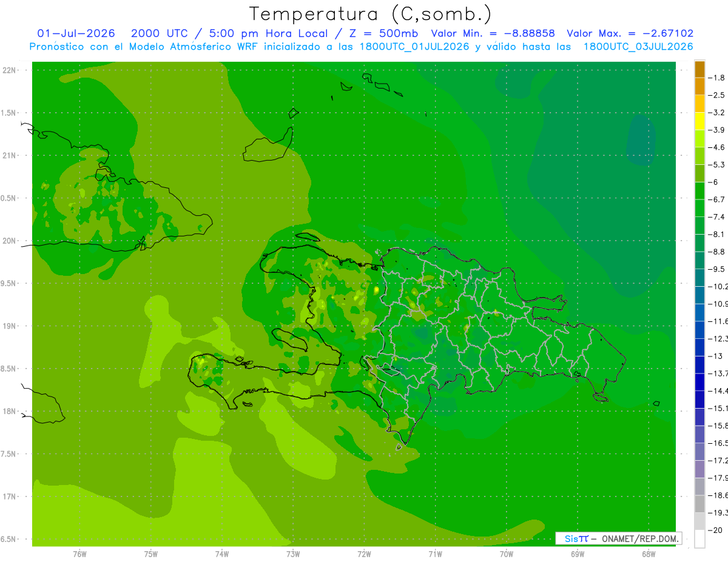Viewport: 728px width, 562px height.
Task: Click the "-3.9" color scale value
Action: click(x=717, y=130)
